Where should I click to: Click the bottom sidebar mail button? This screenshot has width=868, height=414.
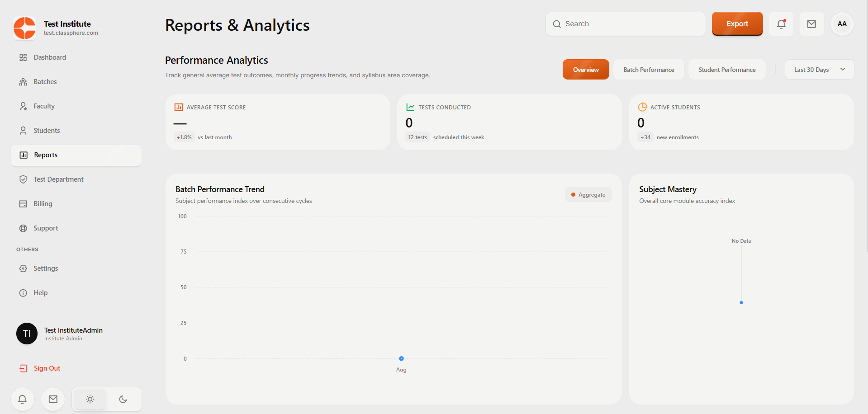click(53, 399)
